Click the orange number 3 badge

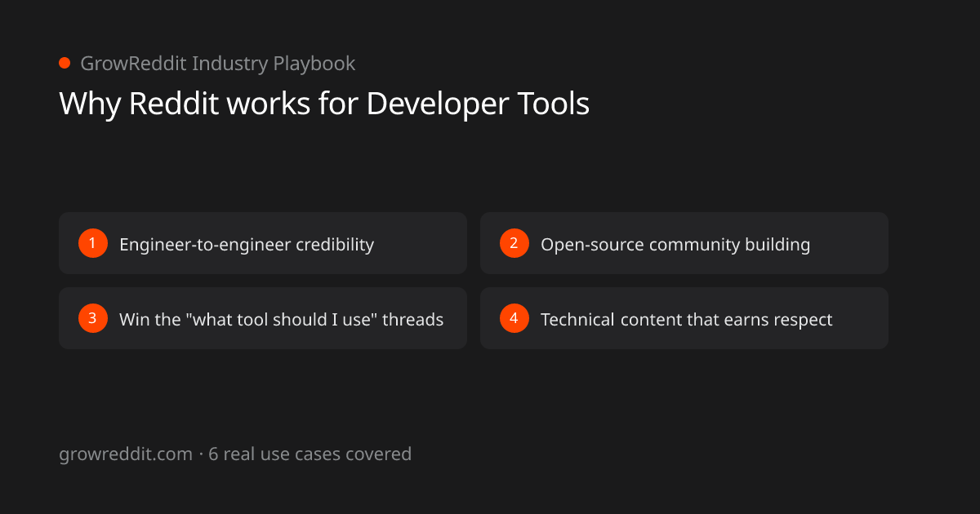(93, 318)
